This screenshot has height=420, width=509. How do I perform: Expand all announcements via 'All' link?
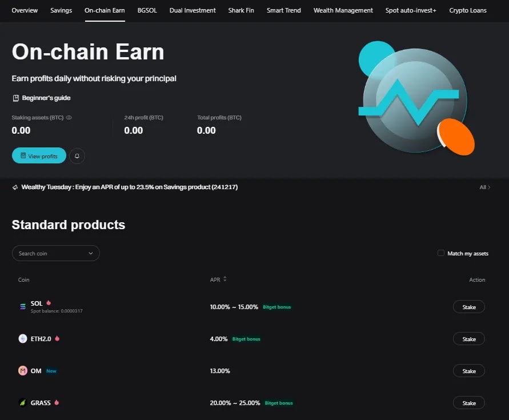(485, 187)
